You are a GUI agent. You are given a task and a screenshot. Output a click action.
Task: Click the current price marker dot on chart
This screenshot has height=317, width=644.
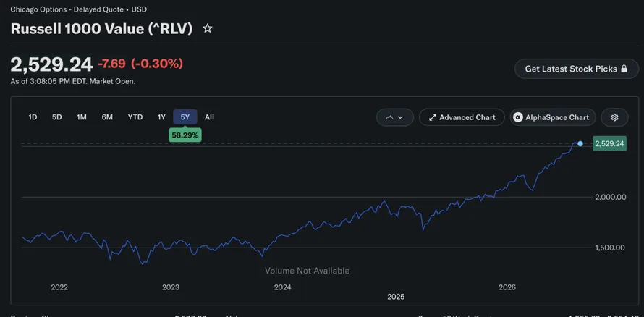pyautogui.click(x=580, y=144)
